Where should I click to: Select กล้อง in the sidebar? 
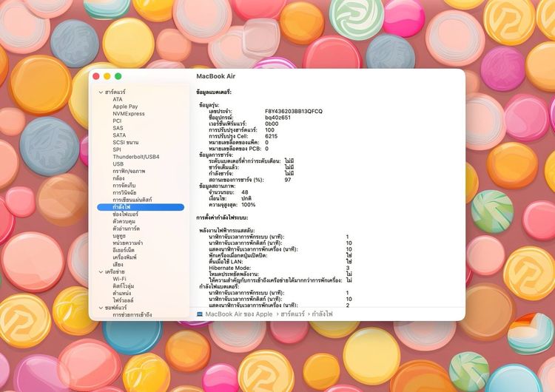click(118, 178)
